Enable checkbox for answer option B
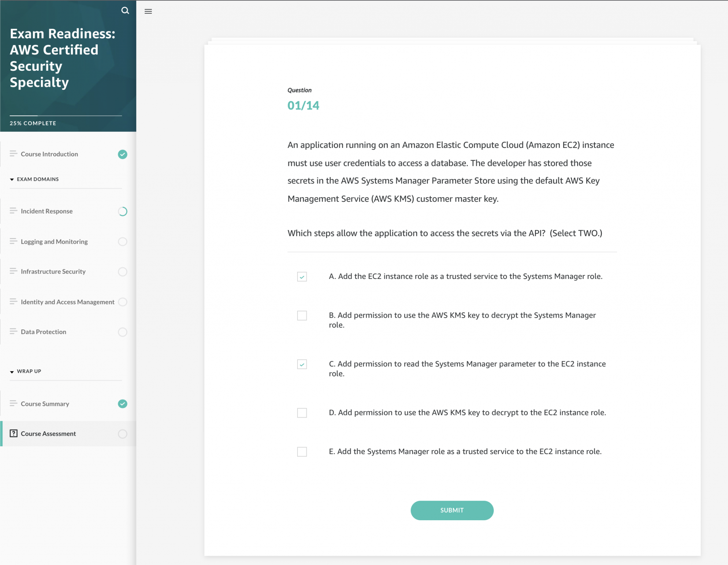This screenshot has height=565, width=728. tap(302, 314)
